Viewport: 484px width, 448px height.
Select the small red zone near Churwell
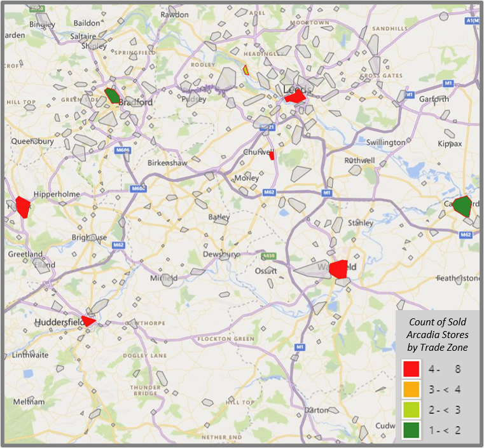click(272, 155)
